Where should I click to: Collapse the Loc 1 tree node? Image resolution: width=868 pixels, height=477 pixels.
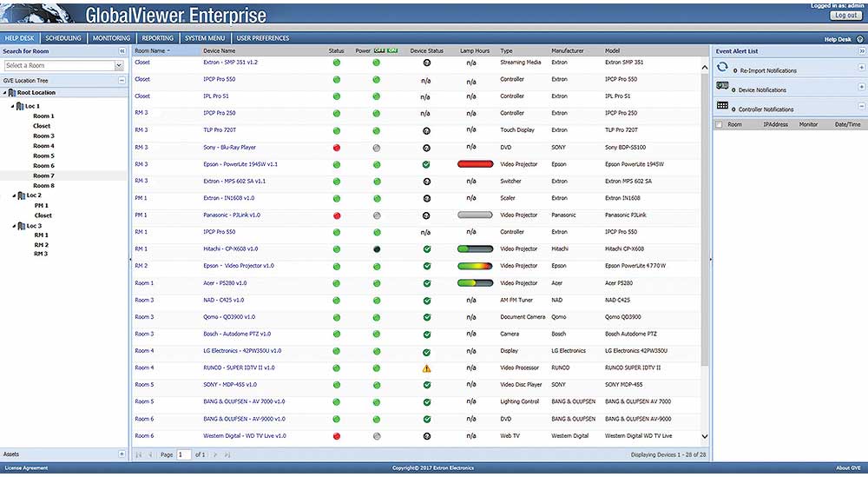pyautogui.click(x=13, y=106)
